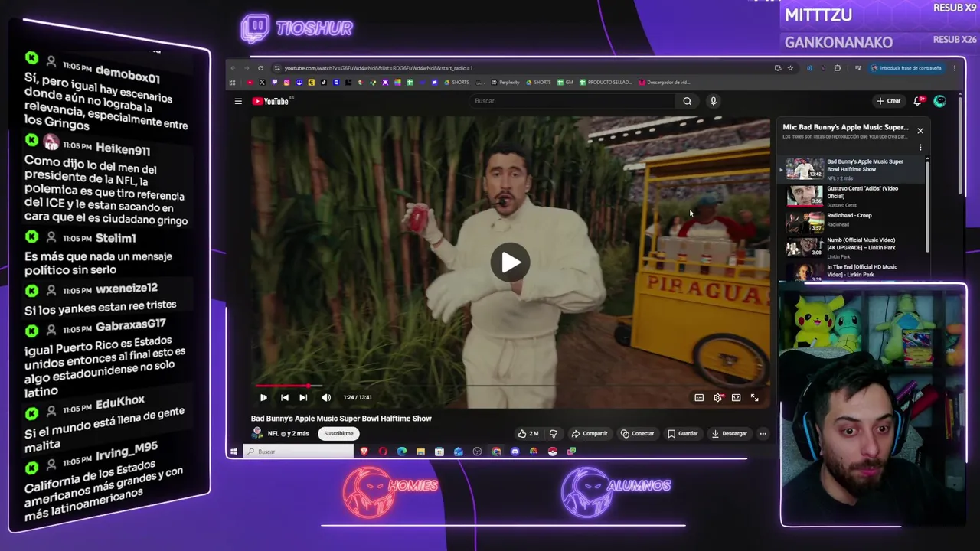Resume video with play control
Image resolution: width=980 pixels, height=551 pixels.
[x=263, y=397]
